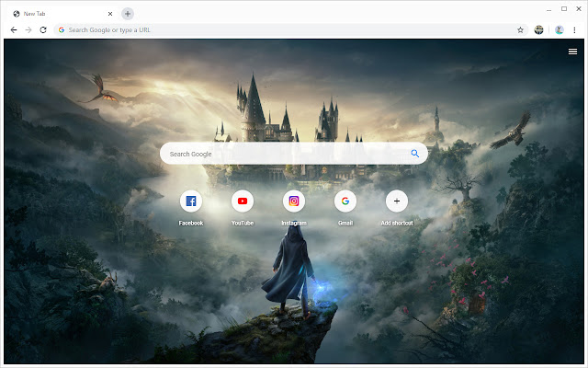Open Chrome's three-dot menu

tap(574, 30)
